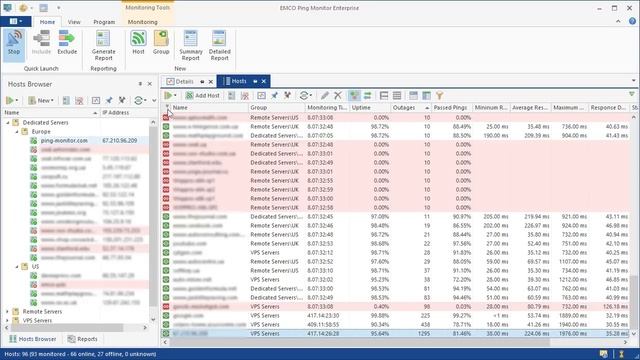Collapse the ribbon with the chevron

[x=618, y=21]
